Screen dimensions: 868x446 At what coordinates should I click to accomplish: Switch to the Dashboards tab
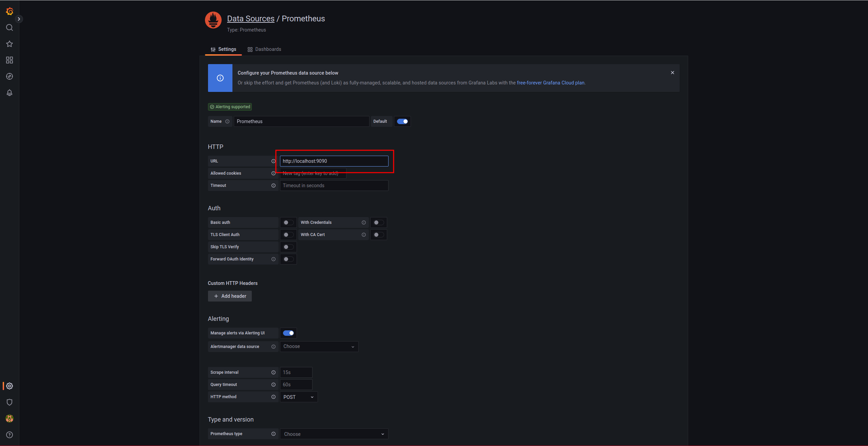pyautogui.click(x=264, y=49)
